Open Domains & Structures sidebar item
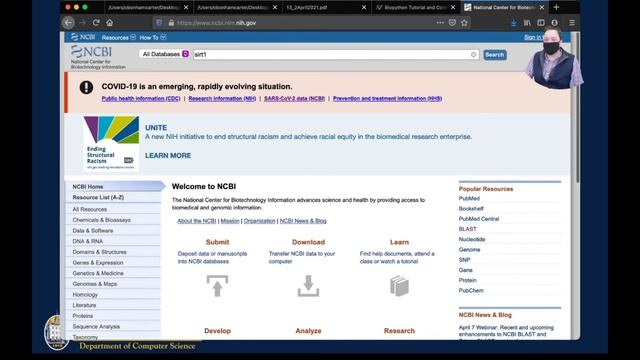 pos(99,252)
